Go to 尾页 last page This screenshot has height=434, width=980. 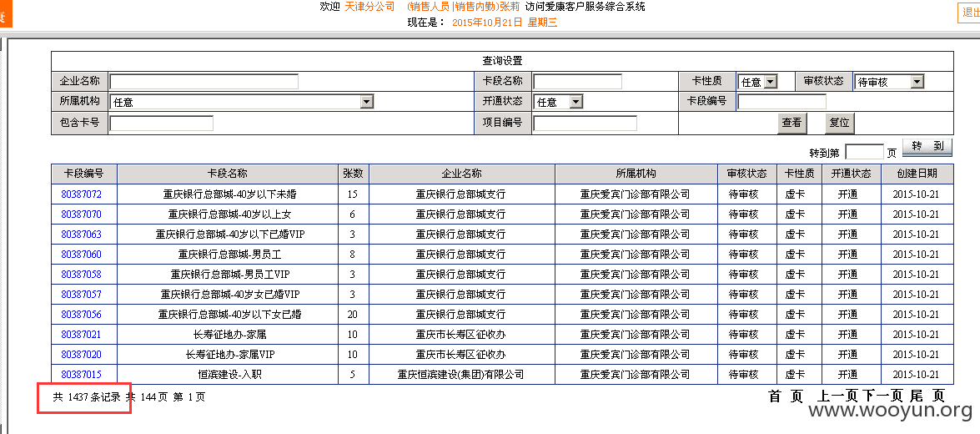(x=927, y=396)
